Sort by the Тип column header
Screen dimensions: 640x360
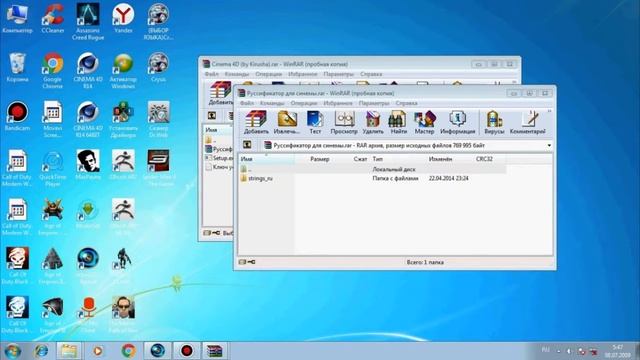378,159
